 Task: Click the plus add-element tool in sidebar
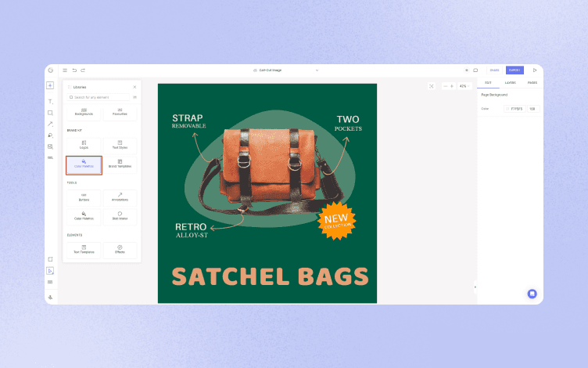(x=50, y=85)
